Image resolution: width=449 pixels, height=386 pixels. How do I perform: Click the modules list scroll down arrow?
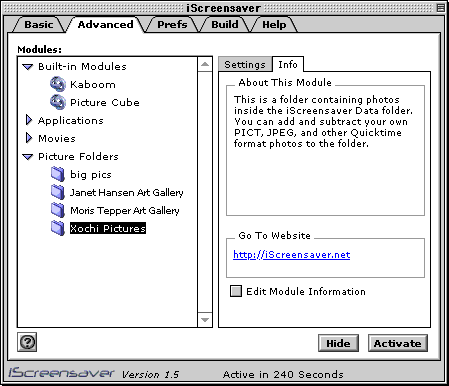coord(205,320)
